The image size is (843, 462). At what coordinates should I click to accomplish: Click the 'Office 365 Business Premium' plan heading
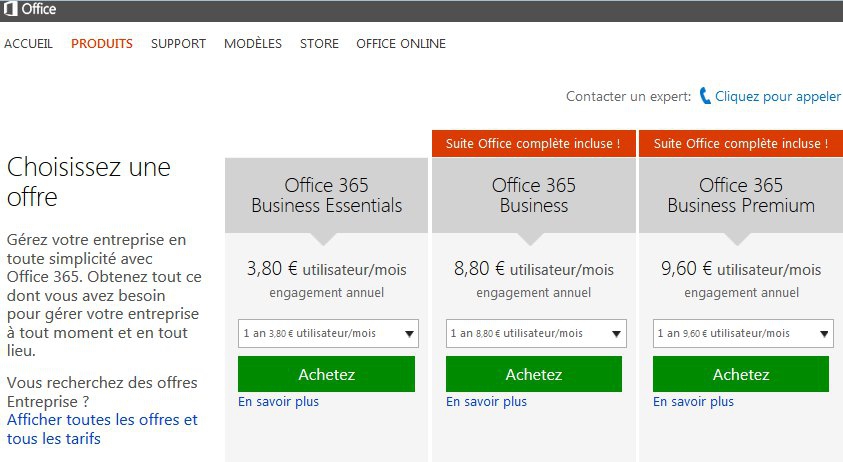[x=741, y=195]
